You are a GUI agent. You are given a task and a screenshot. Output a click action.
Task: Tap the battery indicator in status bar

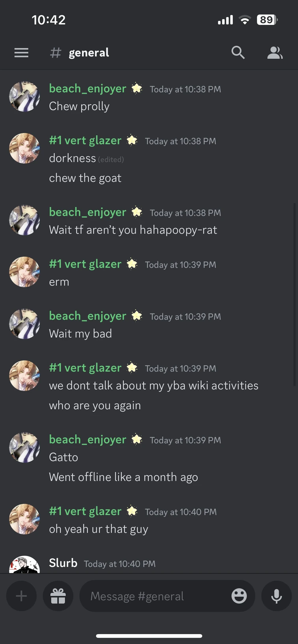[267, 20]
